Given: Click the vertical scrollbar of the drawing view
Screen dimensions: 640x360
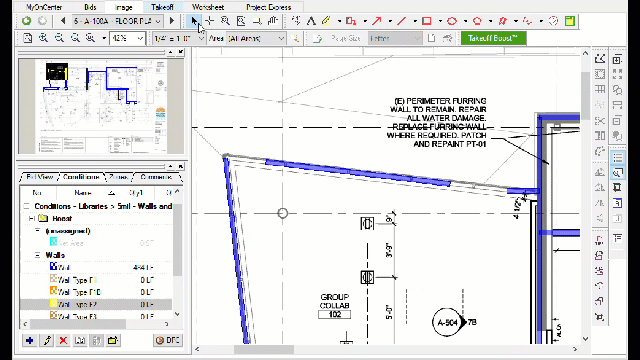Looking at the screenshot, I should (585, 96).
